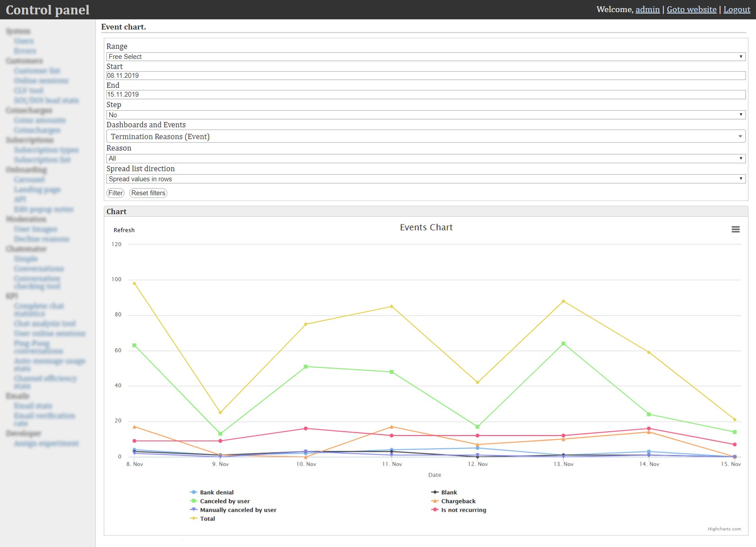Viewport: 756px width, 547px height.
Task: Click the Chargeback legend triangle marker
Action: 435,501
